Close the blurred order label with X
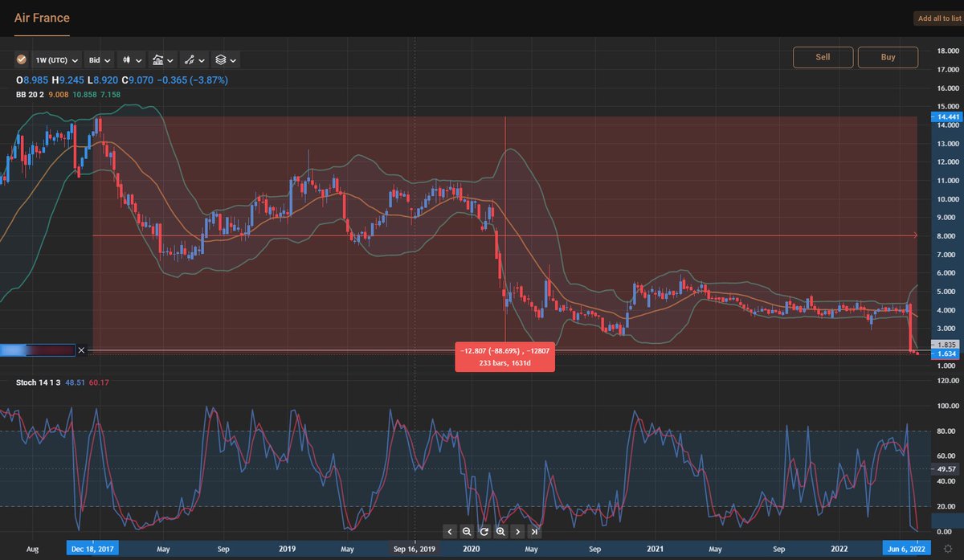The image size is (964, 560). point(80,350)
